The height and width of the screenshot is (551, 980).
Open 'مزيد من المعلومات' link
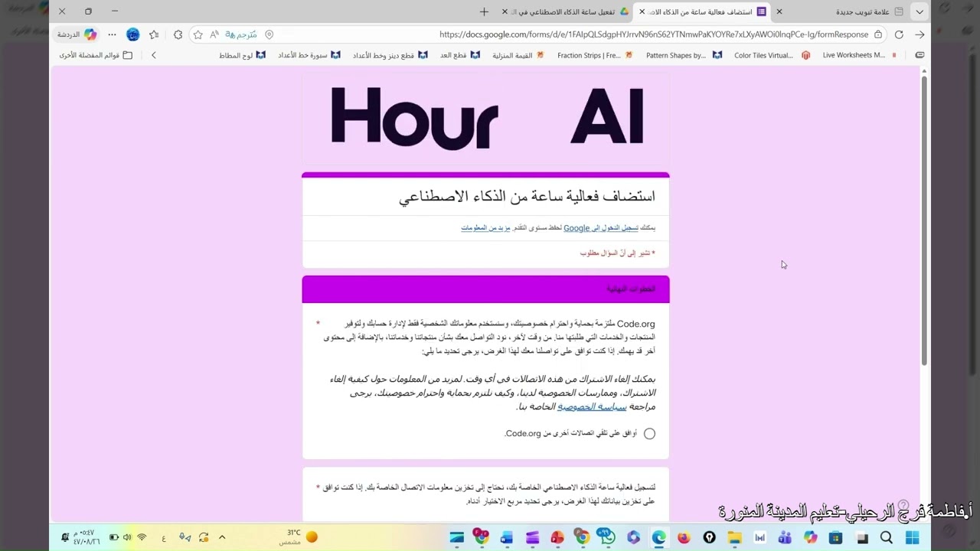point(485,228)
